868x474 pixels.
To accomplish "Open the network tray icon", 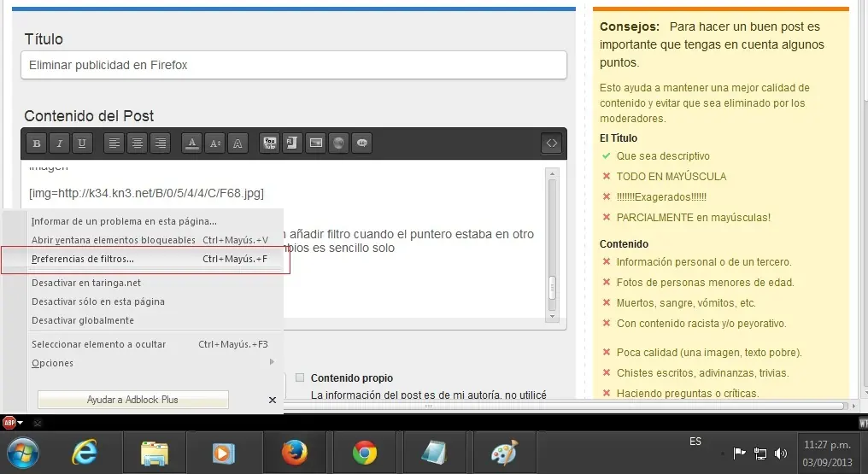I will pos(760,454).
